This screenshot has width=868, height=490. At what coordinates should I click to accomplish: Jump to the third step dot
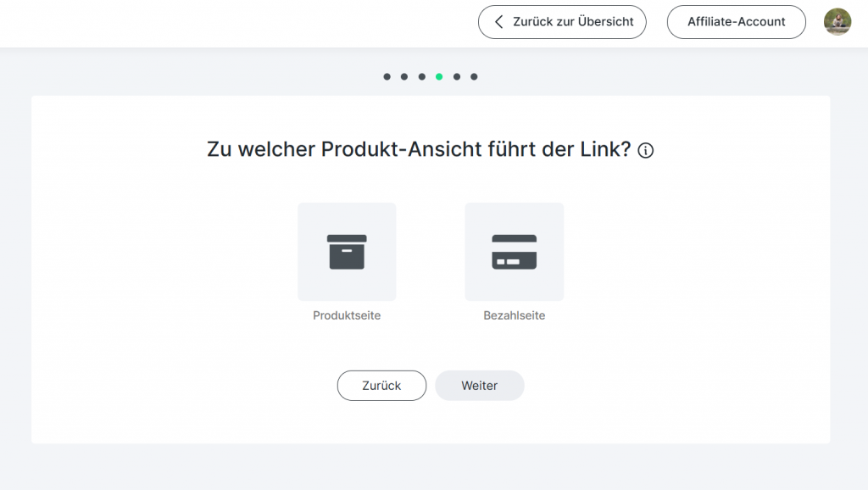point(421,77)
